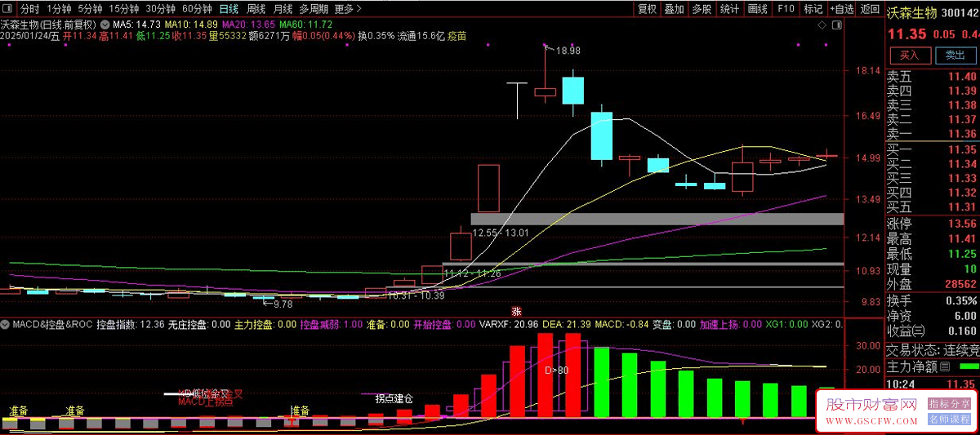Click the diamond icon at chart top-right
Viewport: 980px width, 435px height.
tap(822, 25)
